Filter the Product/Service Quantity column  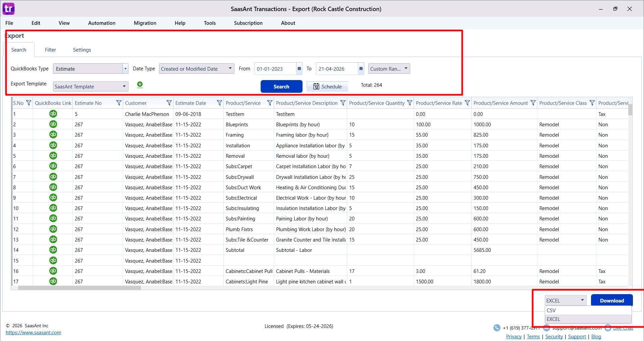coord(410,103)
